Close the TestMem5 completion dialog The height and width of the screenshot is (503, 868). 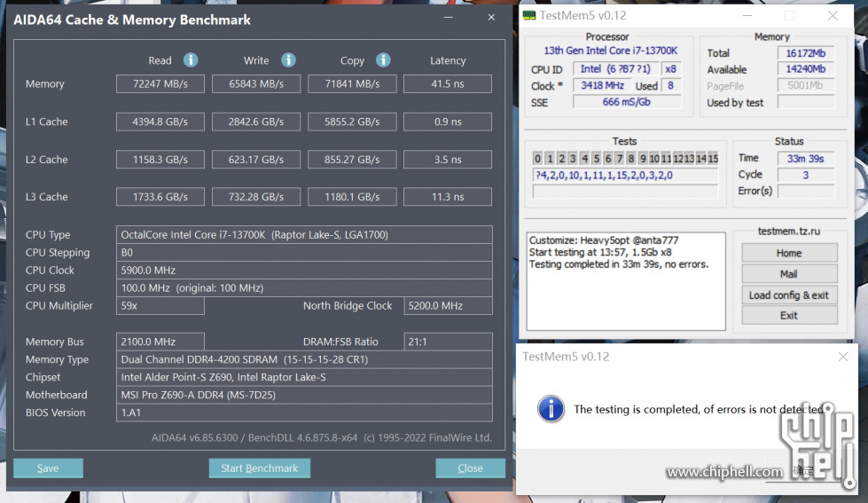[x=842, y=357]
